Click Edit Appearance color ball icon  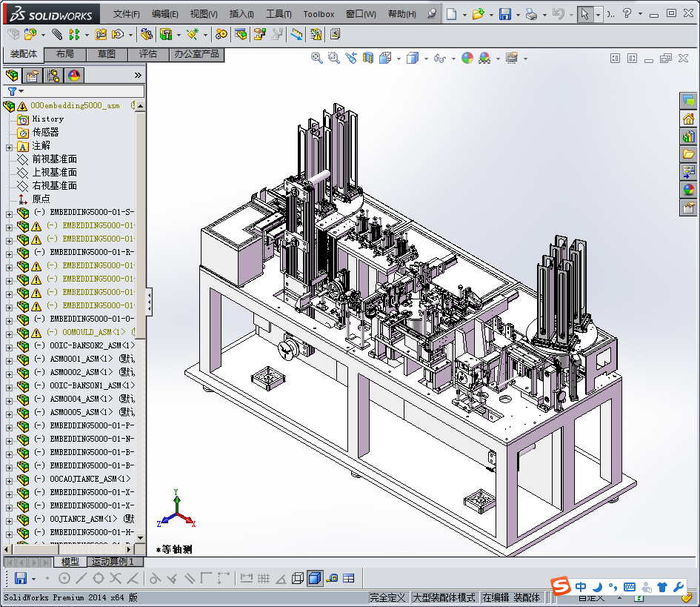(467, 58)
